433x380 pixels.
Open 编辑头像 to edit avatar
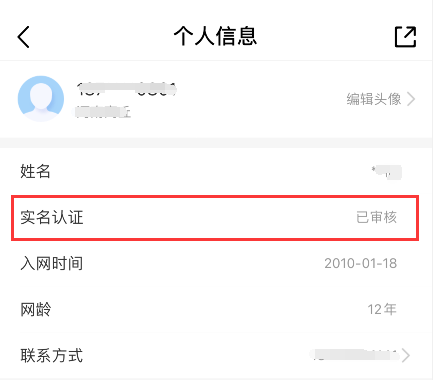click(374, 99)
